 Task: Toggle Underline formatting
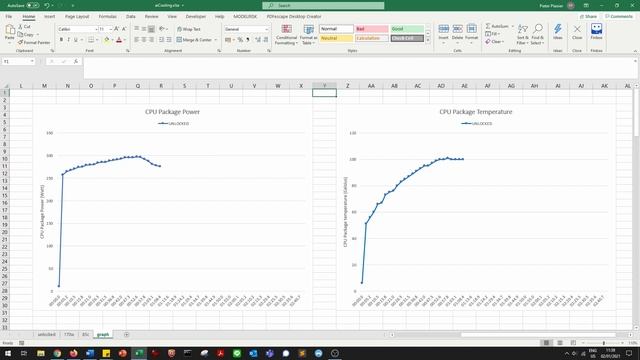tap(76, 40)
